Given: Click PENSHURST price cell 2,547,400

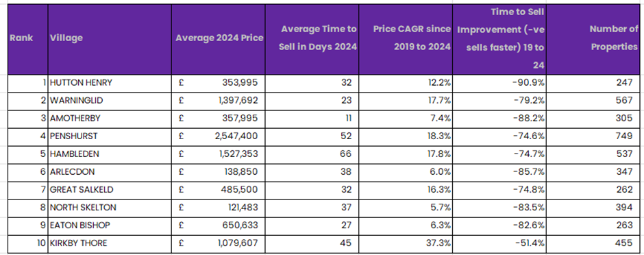Looking at the screenshot, I should point(219,136).
